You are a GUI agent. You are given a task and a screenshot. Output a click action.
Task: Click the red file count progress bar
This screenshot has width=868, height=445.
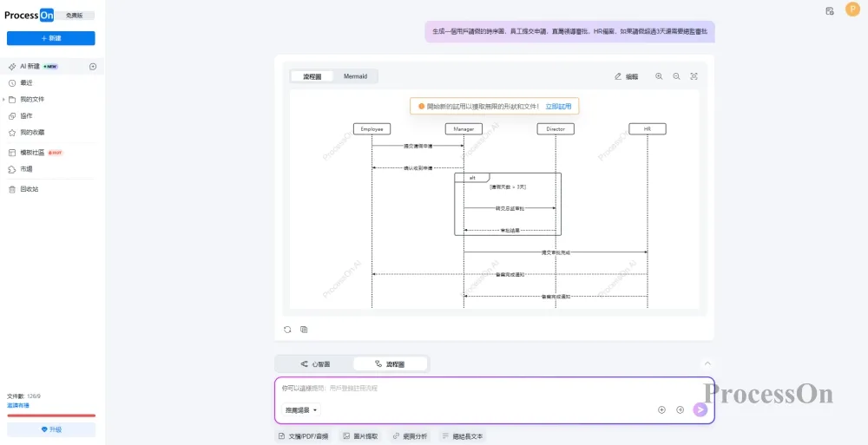click(51, 416)
